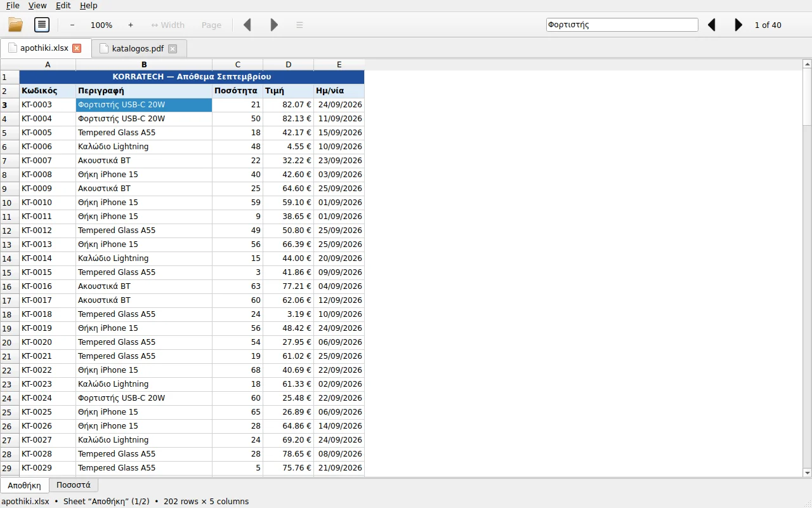Close the katalogos.pdf tab
Screen dimensions: 812x508
click(x=173, y=48)
